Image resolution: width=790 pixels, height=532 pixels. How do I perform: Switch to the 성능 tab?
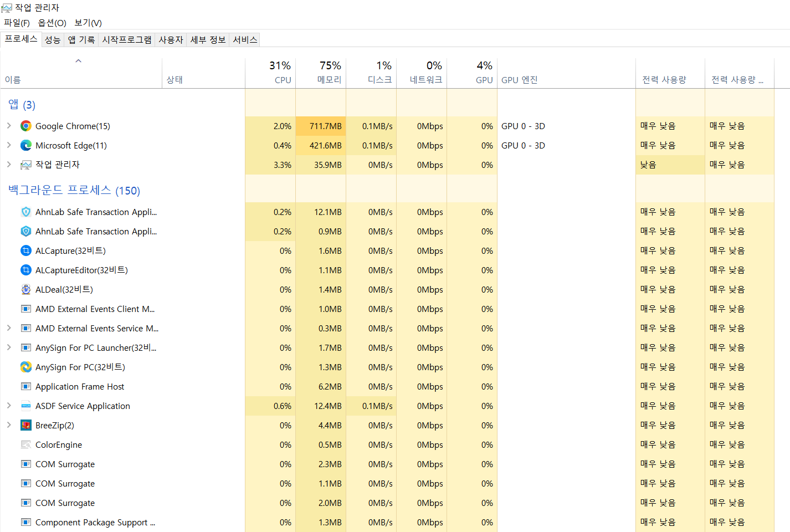point(53,40)
